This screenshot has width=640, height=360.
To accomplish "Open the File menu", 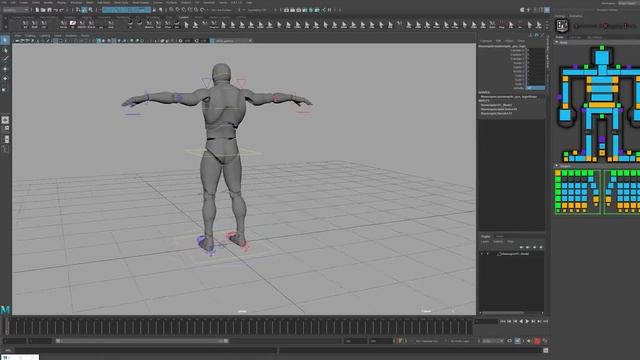I will 4,2.
